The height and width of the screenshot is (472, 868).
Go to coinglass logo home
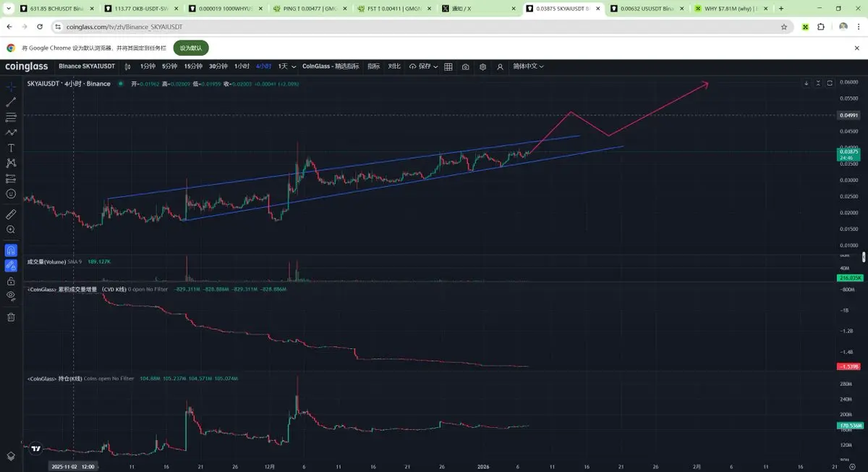click(x=27, y=66)
